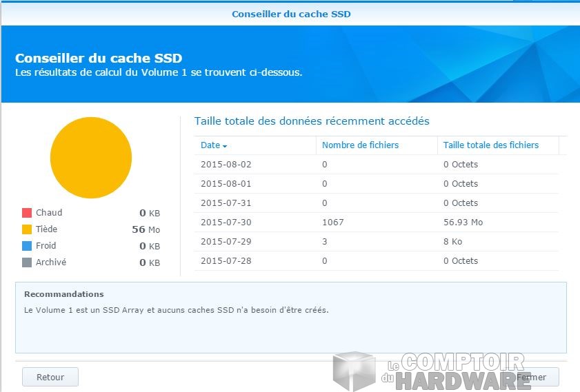Click the Tiède 56 Mo legend value
580x392 pixels.
click(x=146, y=229)
